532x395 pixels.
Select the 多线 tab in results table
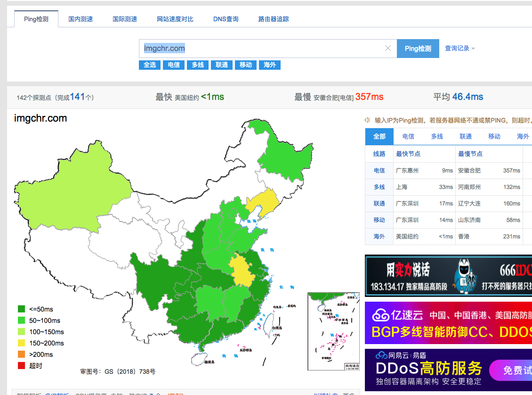coord(437,136)
